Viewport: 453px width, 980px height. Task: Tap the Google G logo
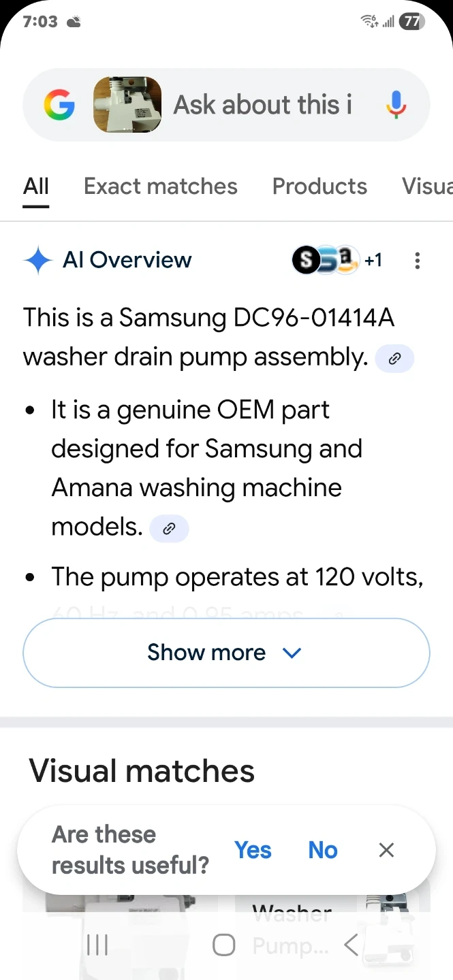pyautogui.click(x=59, y=105)
